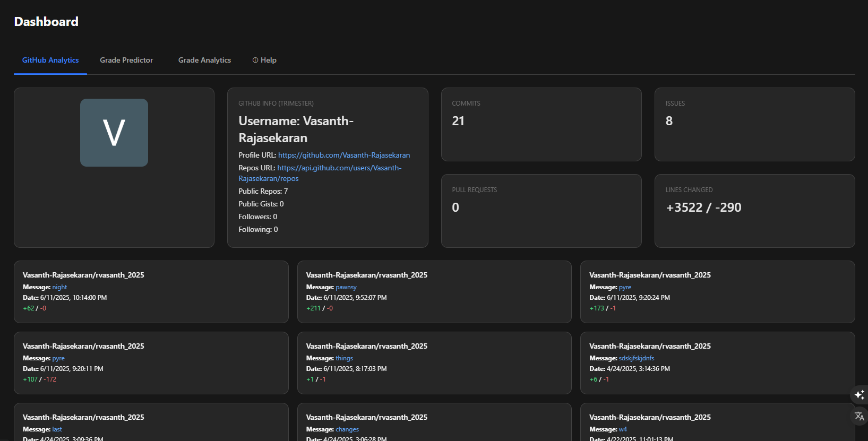Open the GitHub Analytics tab
The image size is (868, 441).
coord(50,60)
